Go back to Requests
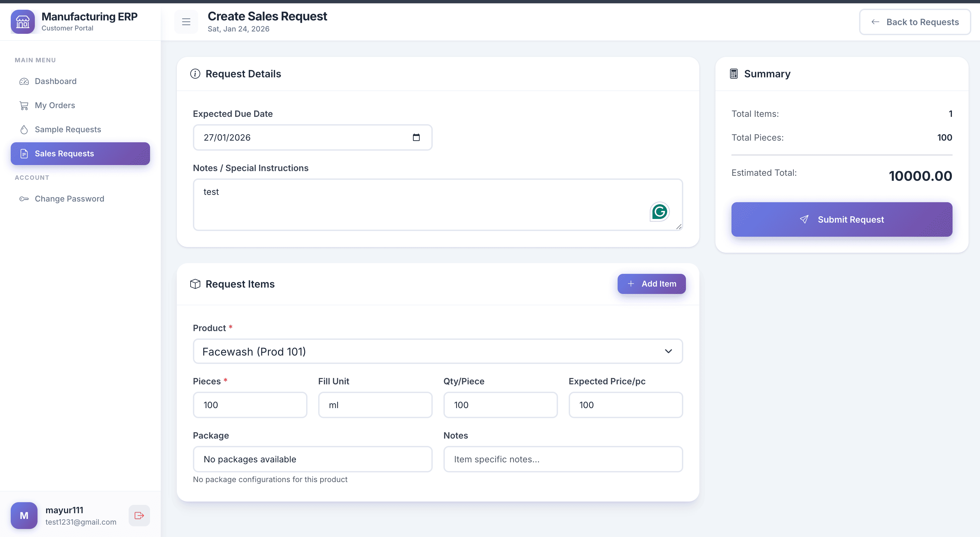The height and width of the screenshot is (537, 980). (x=915, y=22)
